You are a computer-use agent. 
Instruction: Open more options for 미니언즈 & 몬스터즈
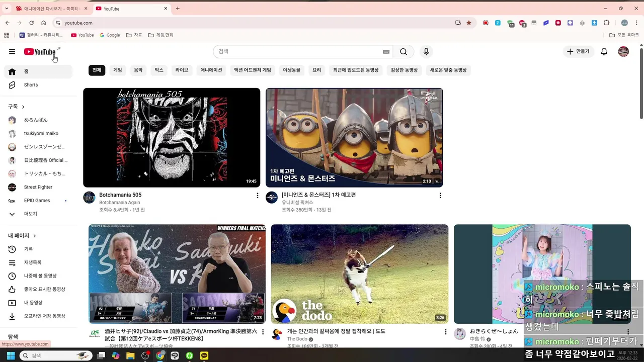pos(440,196)
